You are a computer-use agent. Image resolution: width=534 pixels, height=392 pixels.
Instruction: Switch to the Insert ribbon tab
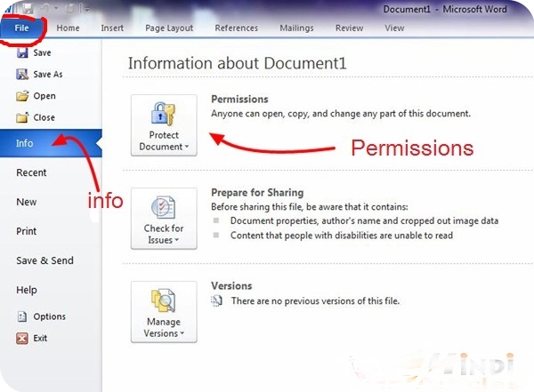pos(112,28)
